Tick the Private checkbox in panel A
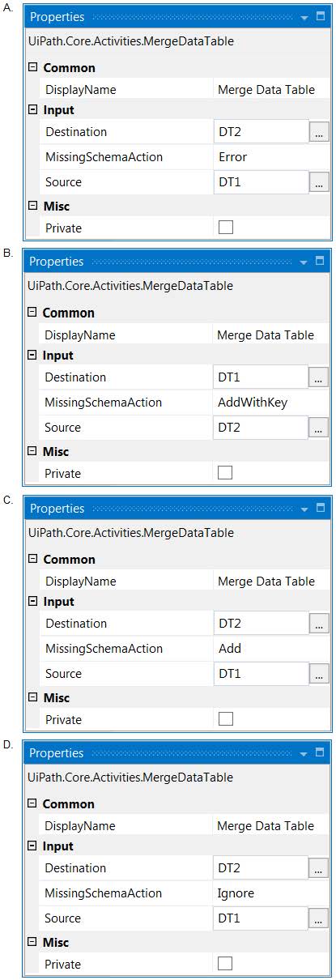The width and height of the screenshot is (336, 980). (226, 228)
